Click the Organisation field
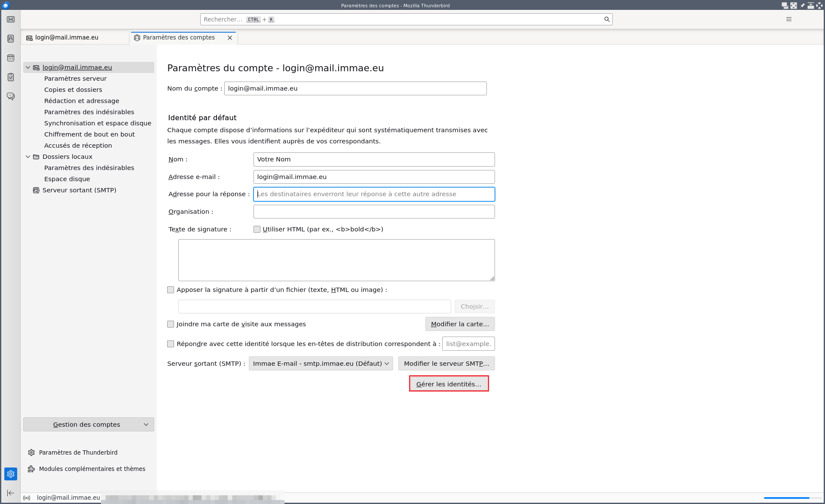The height and width of the screenshot is (504, 825). [x=374, y=212]
